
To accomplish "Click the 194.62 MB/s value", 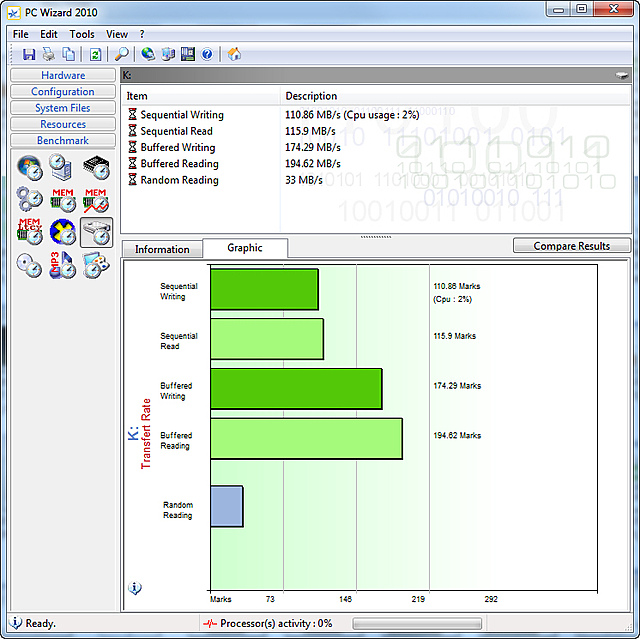I will point(313,164).
